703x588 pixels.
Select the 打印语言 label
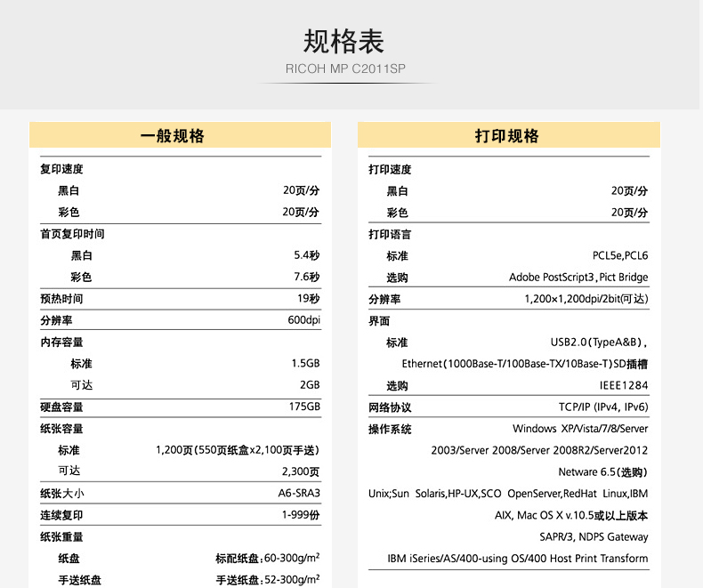390,234
